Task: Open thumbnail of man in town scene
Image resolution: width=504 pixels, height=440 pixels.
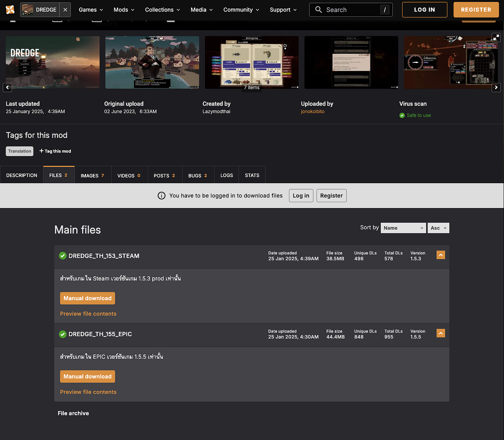Action: tap(152, 62)
